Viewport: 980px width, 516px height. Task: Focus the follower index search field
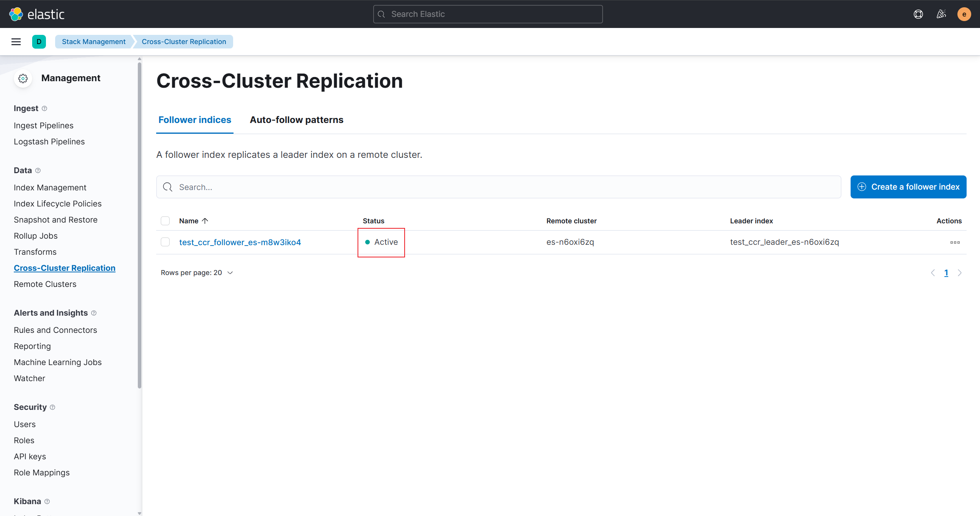pyautogui.click(x=498, y=187)
